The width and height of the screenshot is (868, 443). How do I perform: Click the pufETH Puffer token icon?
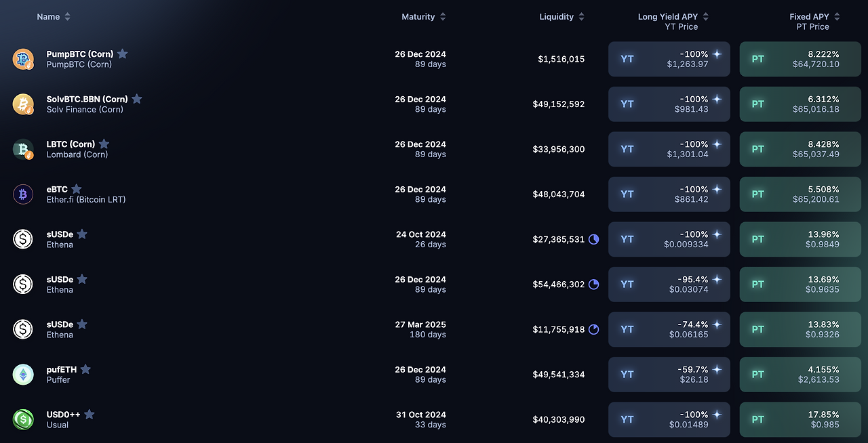coord(23,375)
